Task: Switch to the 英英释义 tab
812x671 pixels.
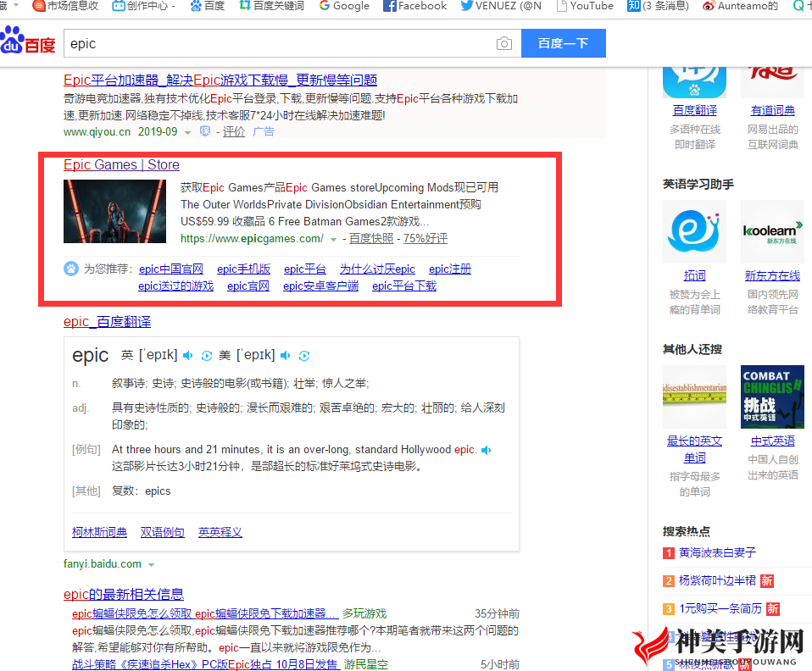Action: tap(220, 532)
